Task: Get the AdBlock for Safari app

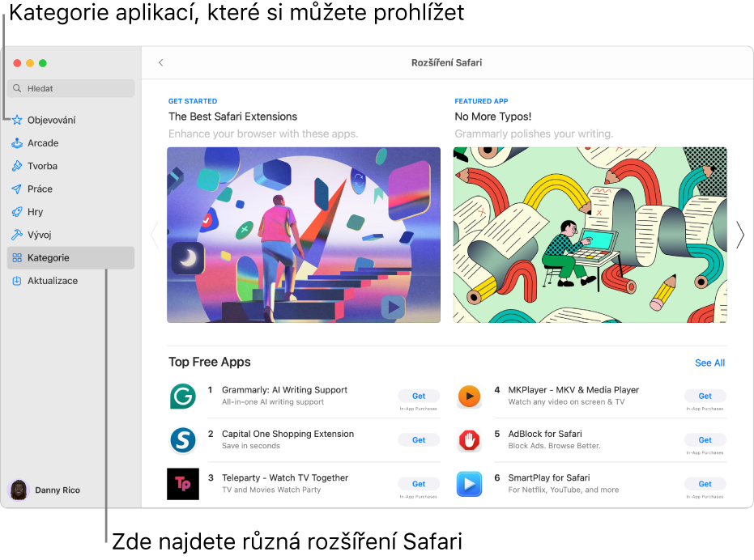Action: click(705, 439)
